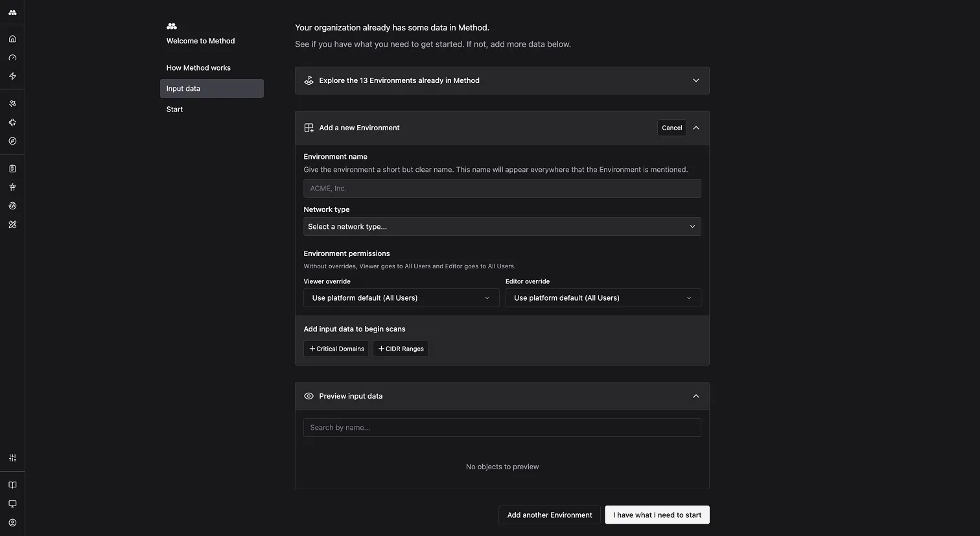Click the Add a new Environment grid icon
Screen dimensions: 980x536
tap(309, 128)
